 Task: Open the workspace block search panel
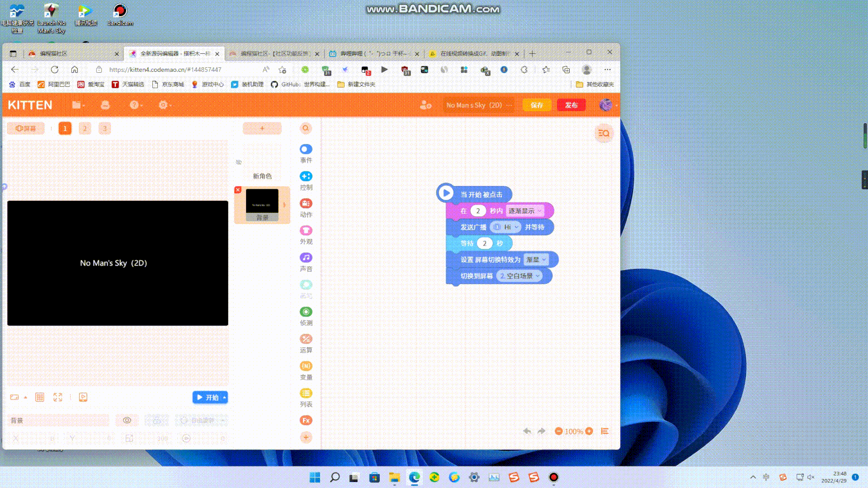604,133
